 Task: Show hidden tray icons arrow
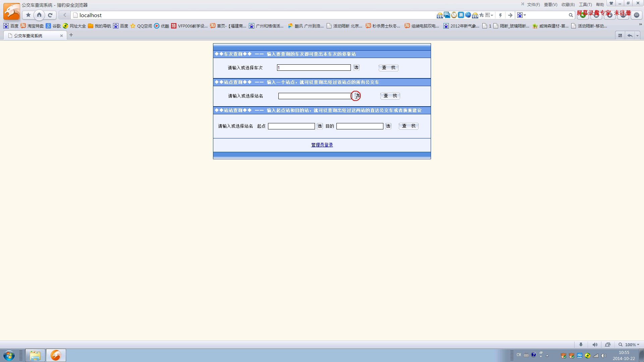[x=547, y=356]
